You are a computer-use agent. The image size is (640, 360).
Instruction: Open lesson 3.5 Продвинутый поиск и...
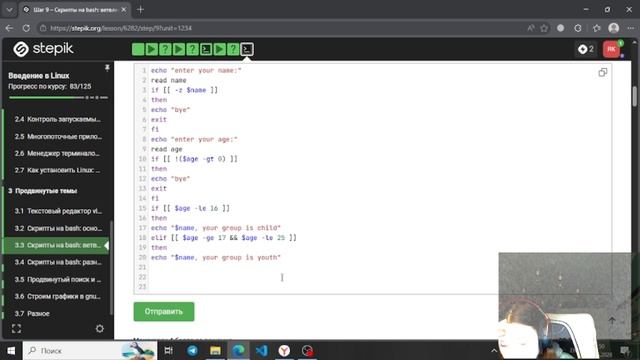pyautogui.click(x=57, y=279)
